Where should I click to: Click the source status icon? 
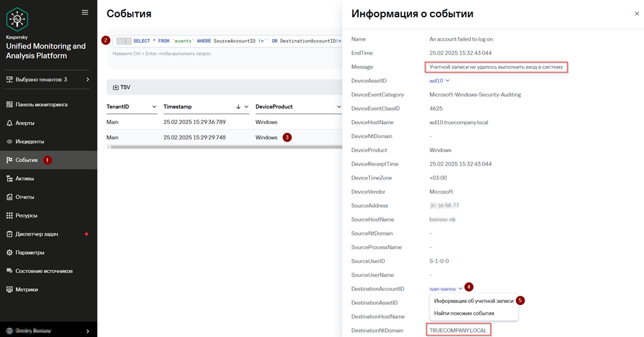9,271
